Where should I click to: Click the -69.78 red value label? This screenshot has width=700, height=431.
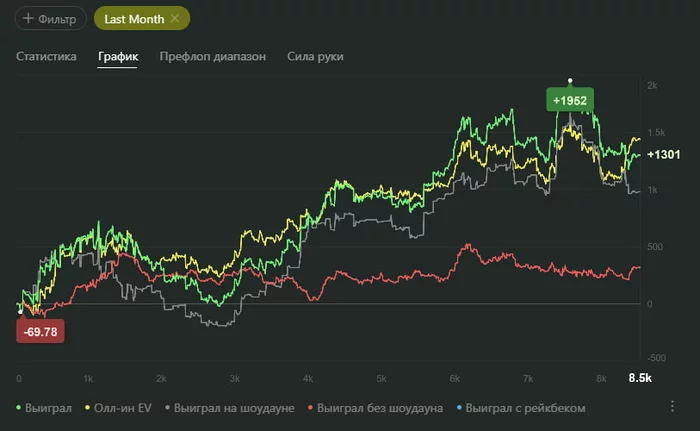[x=41, y=330]
